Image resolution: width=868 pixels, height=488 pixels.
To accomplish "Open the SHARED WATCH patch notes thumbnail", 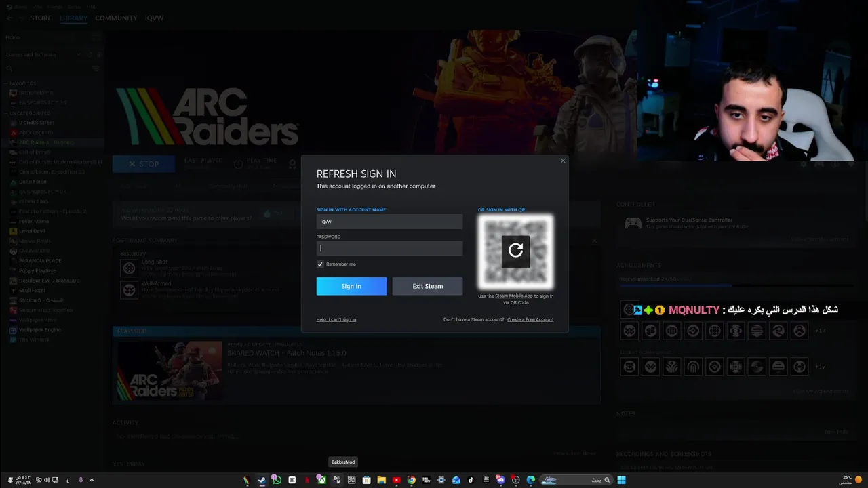I will [169, 370].
